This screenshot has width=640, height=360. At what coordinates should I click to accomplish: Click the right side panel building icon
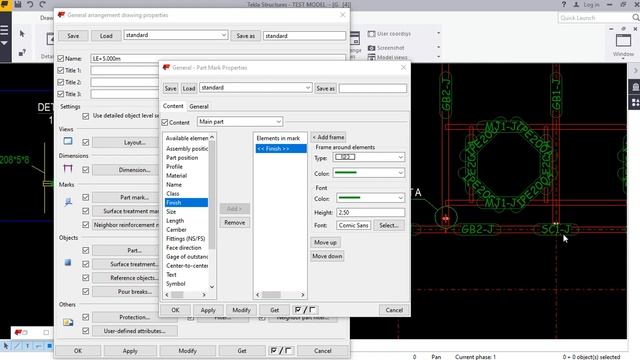pyautogui.click(x=635, y=87)
